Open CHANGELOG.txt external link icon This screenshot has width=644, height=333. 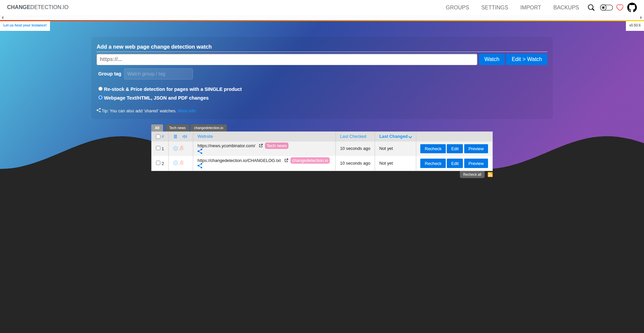pos(286,160)
